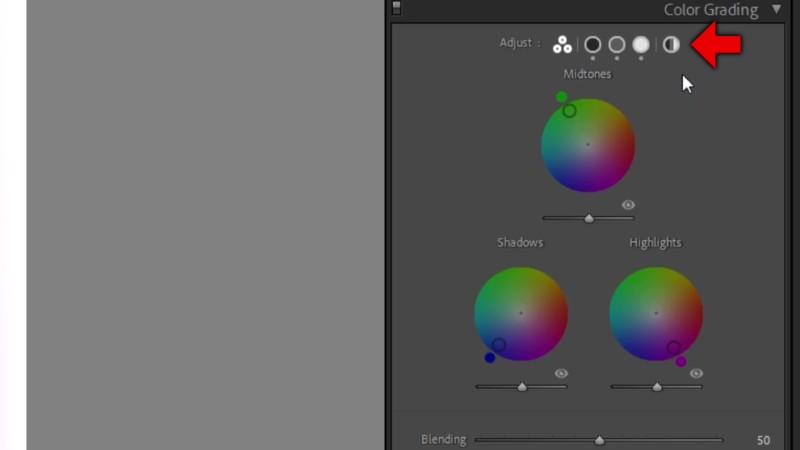Select the Shadows adjust circle icon
The image size is (800, 450).
point(592,44)
